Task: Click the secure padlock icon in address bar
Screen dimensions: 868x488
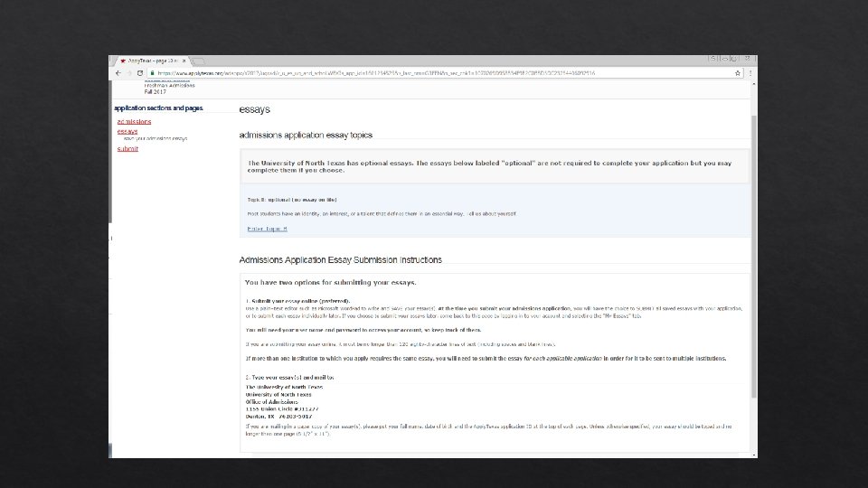Action: pos(152,73)
